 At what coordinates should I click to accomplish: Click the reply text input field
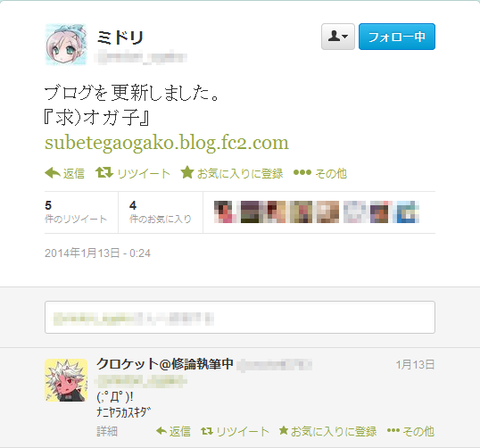[240, 317]
